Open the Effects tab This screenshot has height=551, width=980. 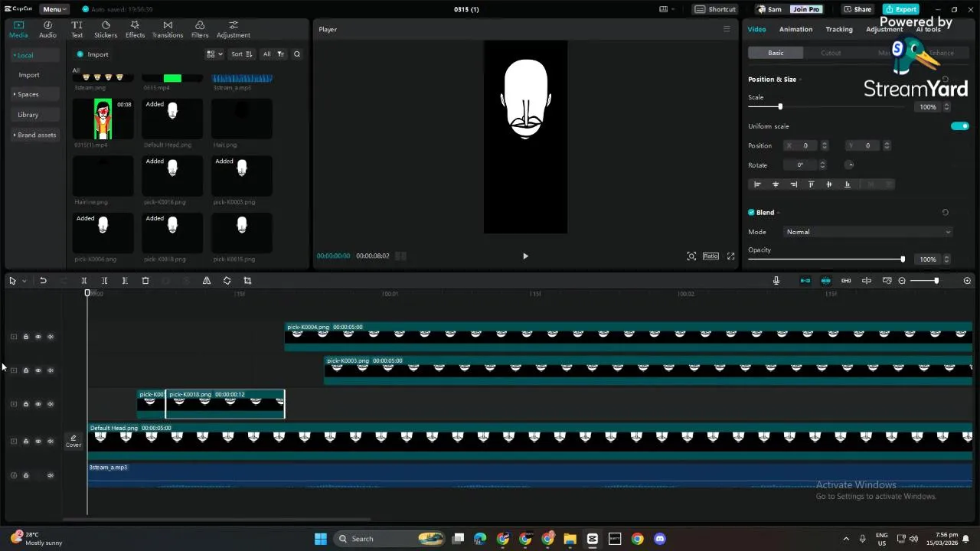pyautogui.click(x=135, y=30)
